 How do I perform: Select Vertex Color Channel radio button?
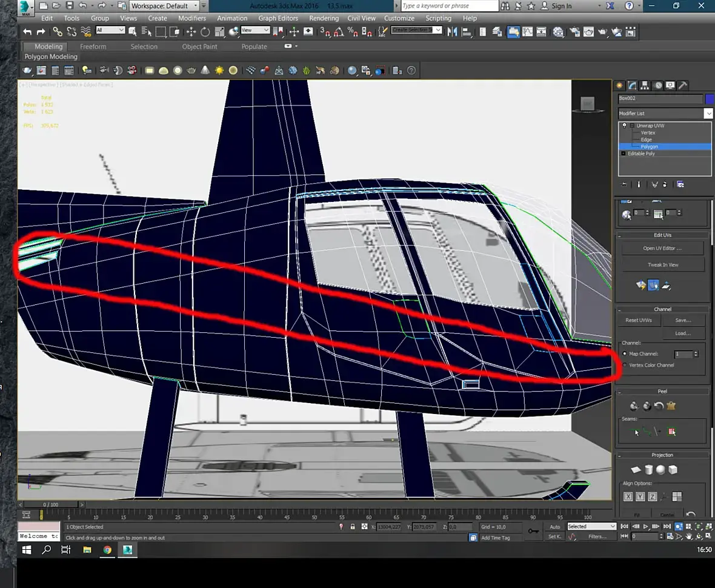click(625, 365)
